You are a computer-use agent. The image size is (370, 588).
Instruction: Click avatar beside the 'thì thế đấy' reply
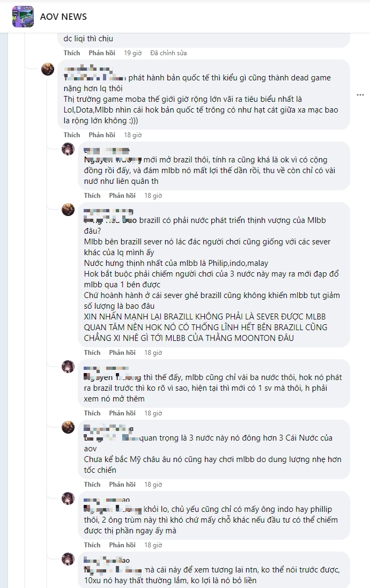[68, 367]
